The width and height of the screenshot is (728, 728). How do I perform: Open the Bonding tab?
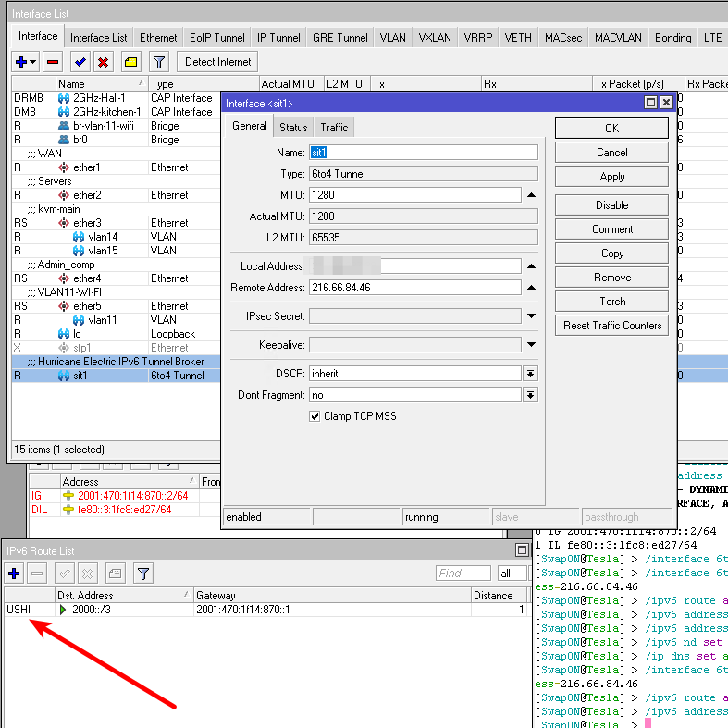[673, 38]
